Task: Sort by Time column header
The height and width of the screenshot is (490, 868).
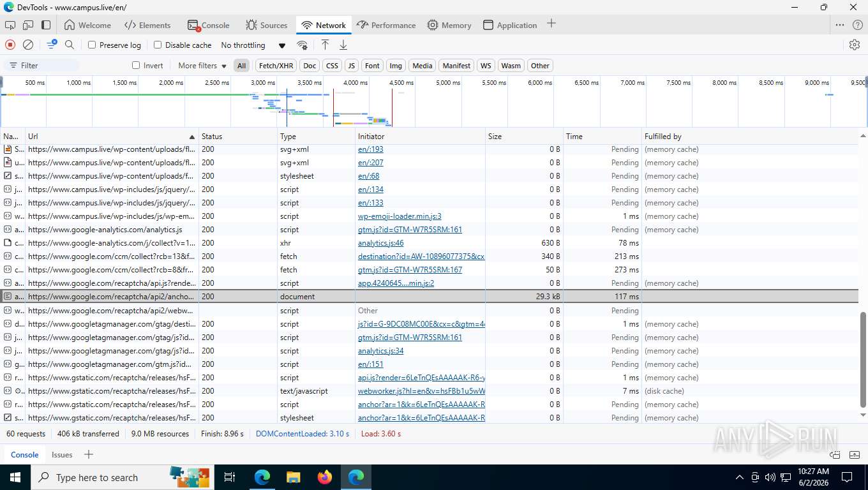Action: 602,137
